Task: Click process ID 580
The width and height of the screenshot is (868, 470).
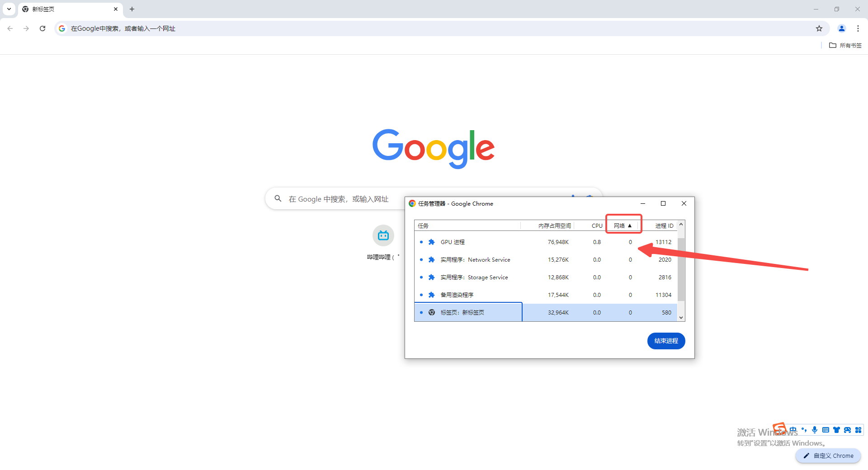Action: (x=666, y=312)
